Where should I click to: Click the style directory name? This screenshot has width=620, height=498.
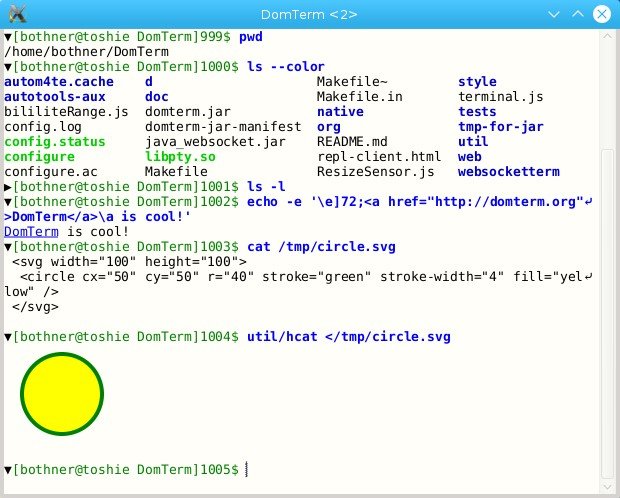(478, 81)
